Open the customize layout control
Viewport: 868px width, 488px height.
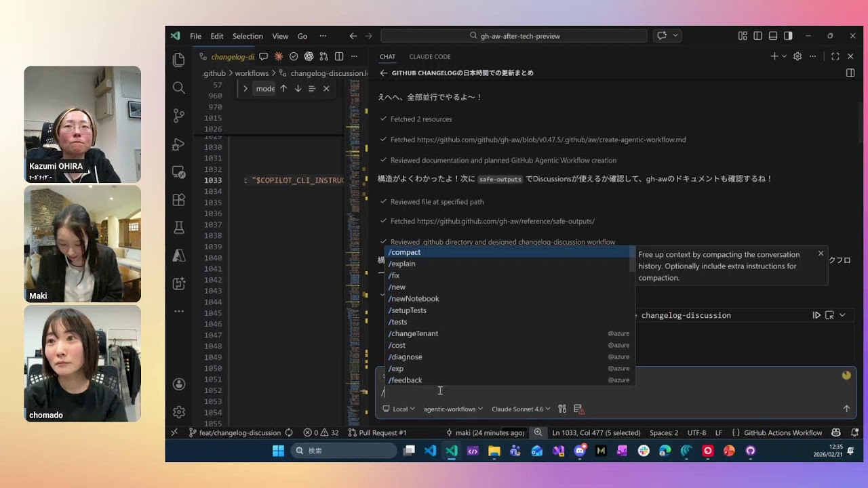tap(743, 36)
